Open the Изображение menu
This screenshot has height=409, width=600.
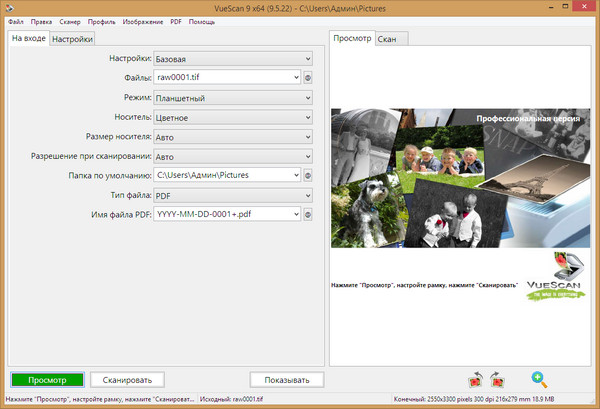tap(143, 22)
